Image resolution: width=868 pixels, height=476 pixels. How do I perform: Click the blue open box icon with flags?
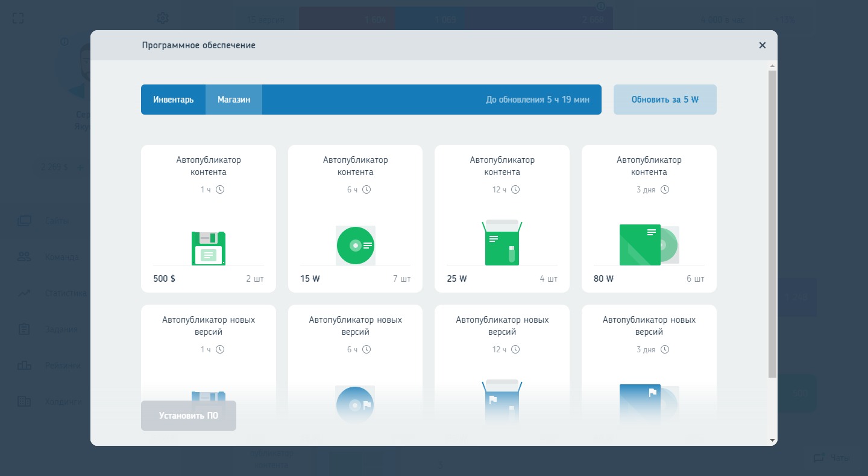tap(502, 402)
